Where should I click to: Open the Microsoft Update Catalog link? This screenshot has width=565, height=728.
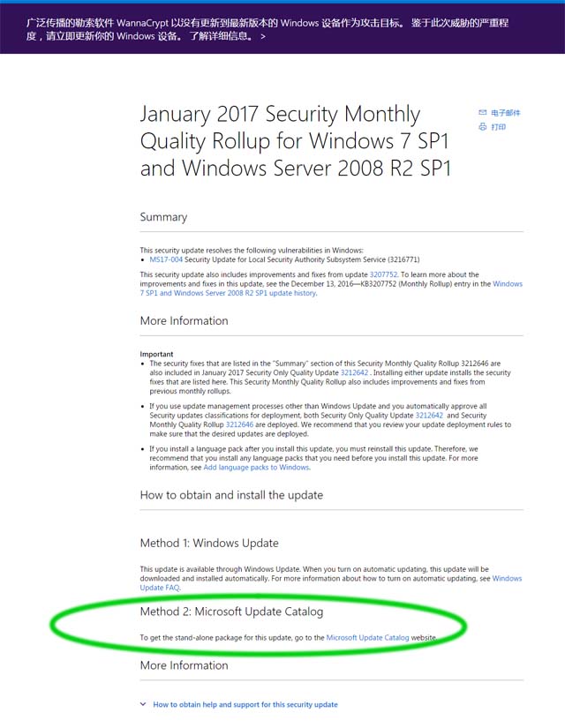coord(367,637)
